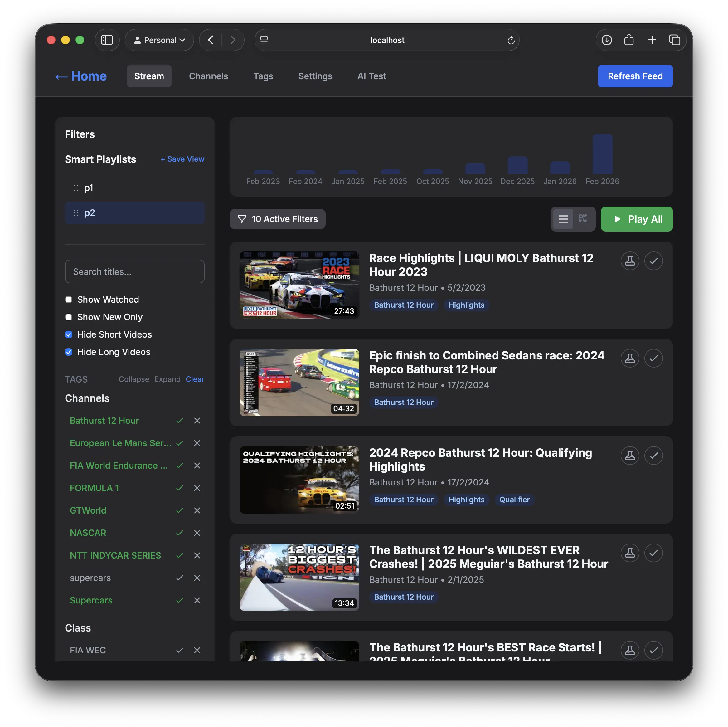This screenshot has height=727, width=728.
Task: Open the 10 Active Filters button
Action: [x=277, y=219]
